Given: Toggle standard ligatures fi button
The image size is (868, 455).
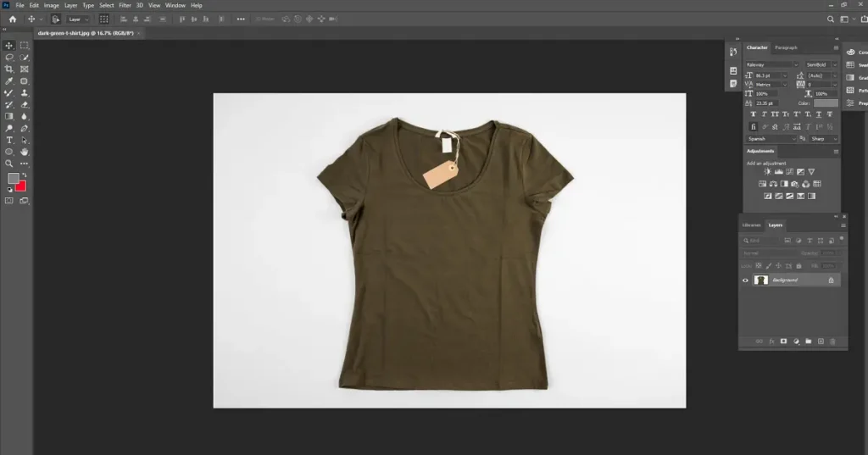Looking at the screenshot, I should (753, 127).
